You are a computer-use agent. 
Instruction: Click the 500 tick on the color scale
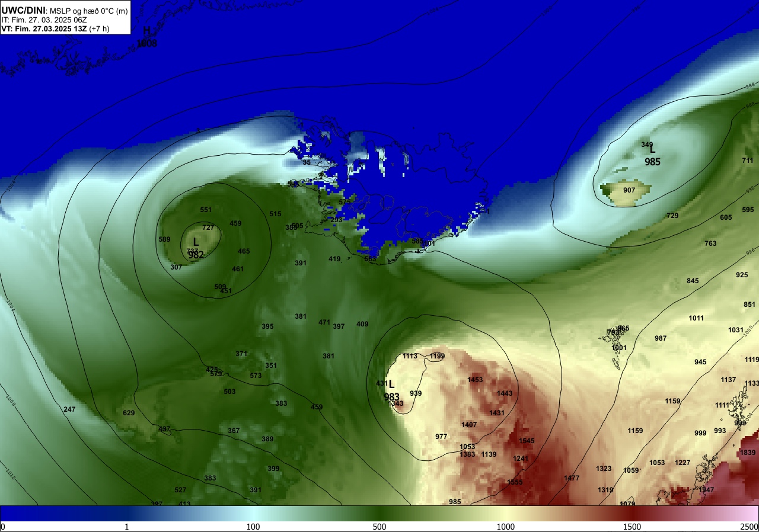379,527
